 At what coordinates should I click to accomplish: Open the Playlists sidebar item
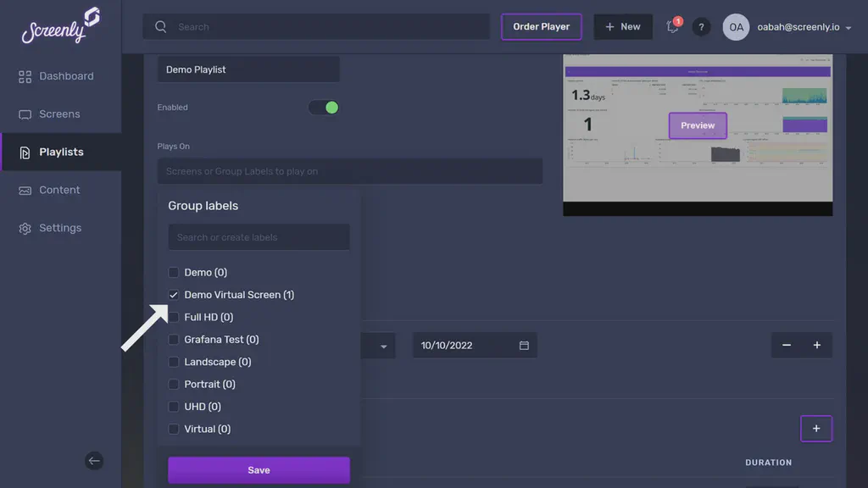(x=61, y=152)
